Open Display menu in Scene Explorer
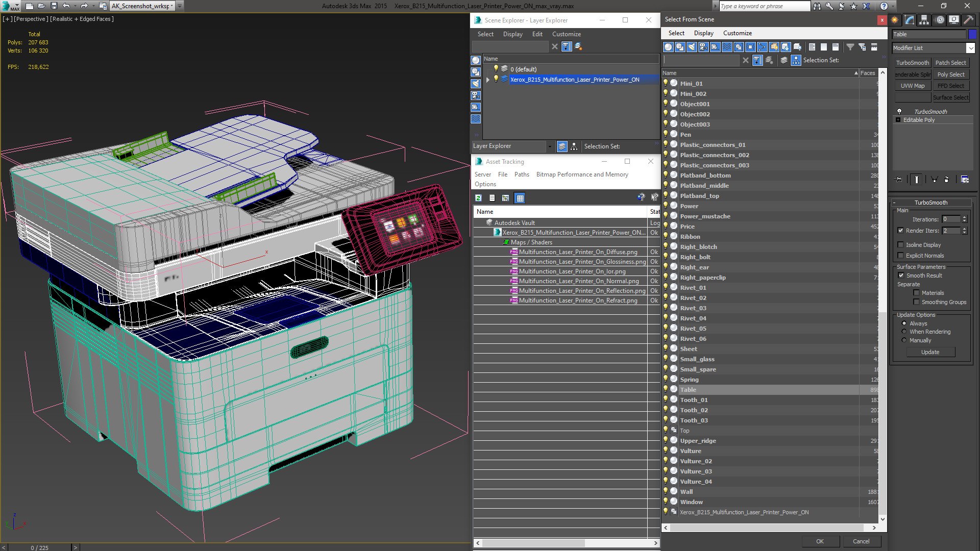Image resolution: width=980 pixels, height=551 pixels. 512,34
